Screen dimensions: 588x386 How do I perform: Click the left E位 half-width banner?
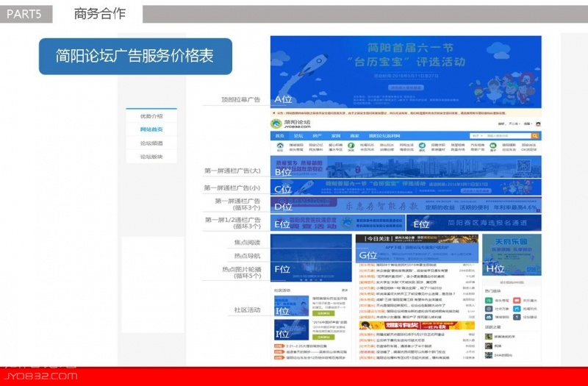(x=337, y=223)
